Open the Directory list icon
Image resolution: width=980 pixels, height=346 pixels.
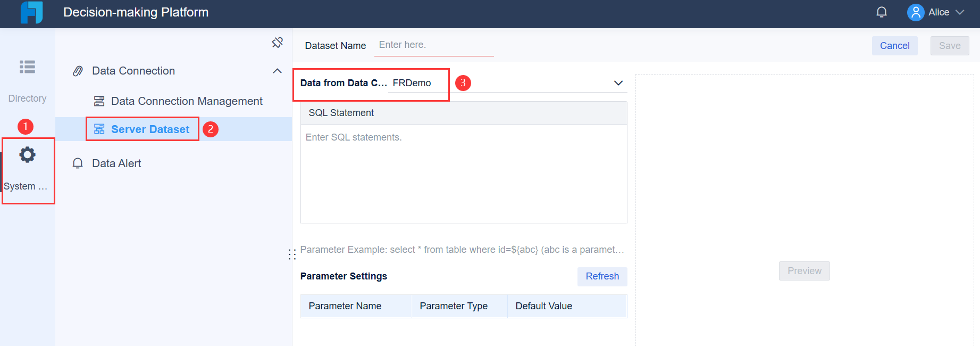coord(27,67)
